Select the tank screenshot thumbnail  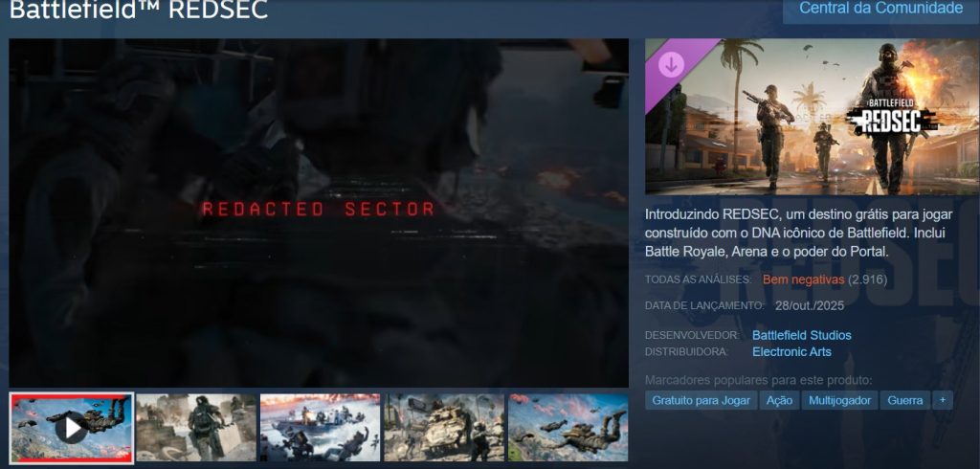point(443,427)
